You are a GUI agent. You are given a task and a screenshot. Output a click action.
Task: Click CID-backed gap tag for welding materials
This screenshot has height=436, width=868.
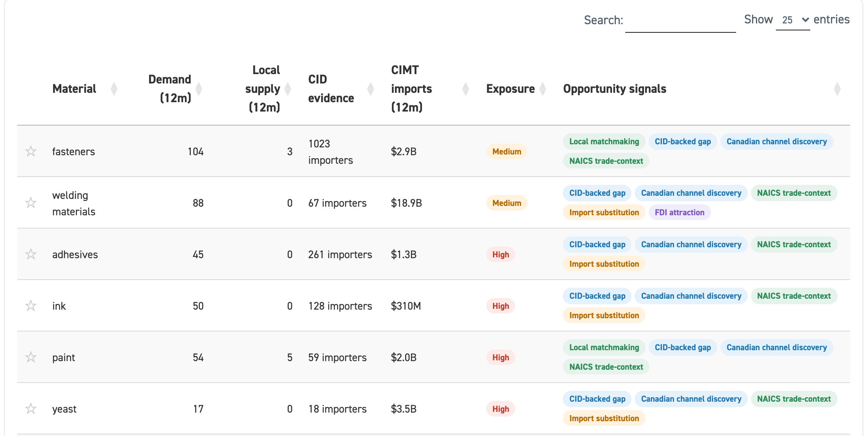(x=597, y=193)
